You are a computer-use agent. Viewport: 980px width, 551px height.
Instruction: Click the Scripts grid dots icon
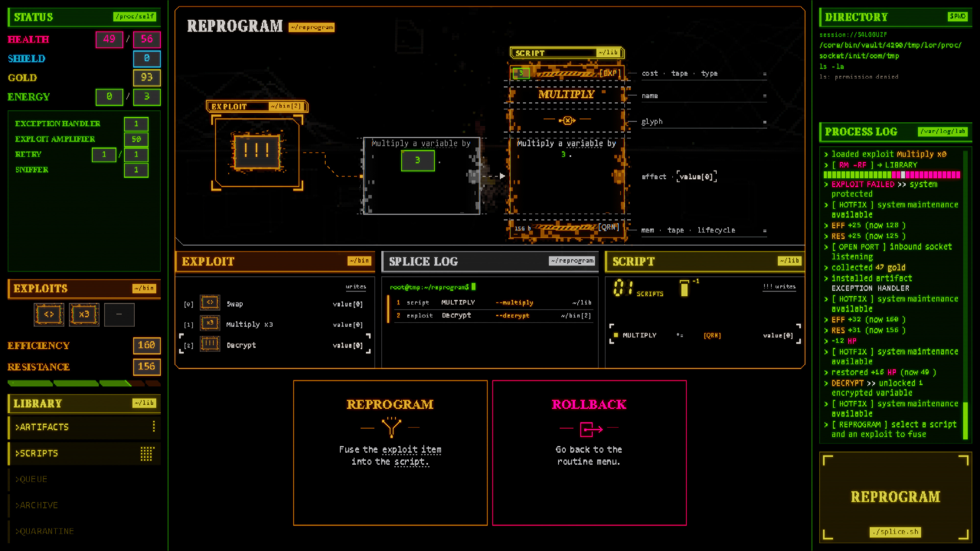pyautogui.click(x=147, y=453)
